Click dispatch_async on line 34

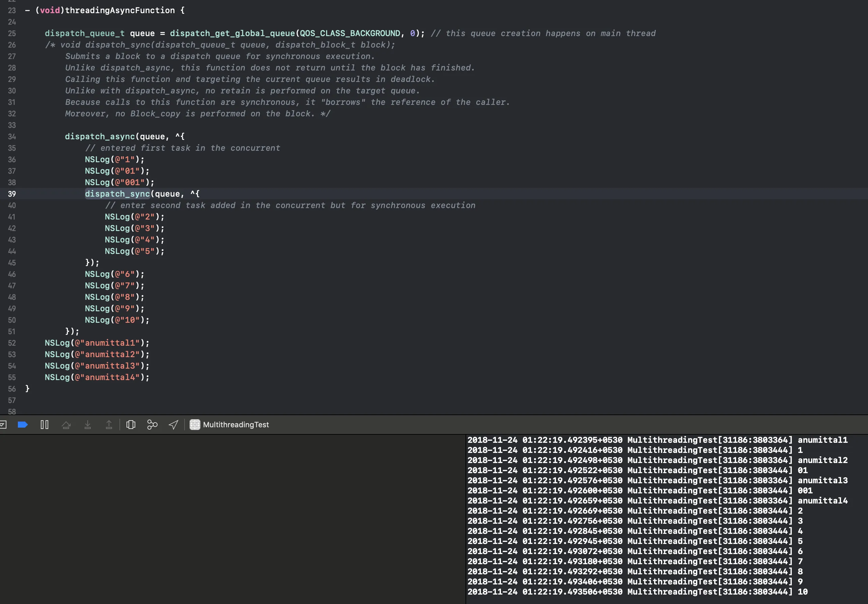(100, 137)
